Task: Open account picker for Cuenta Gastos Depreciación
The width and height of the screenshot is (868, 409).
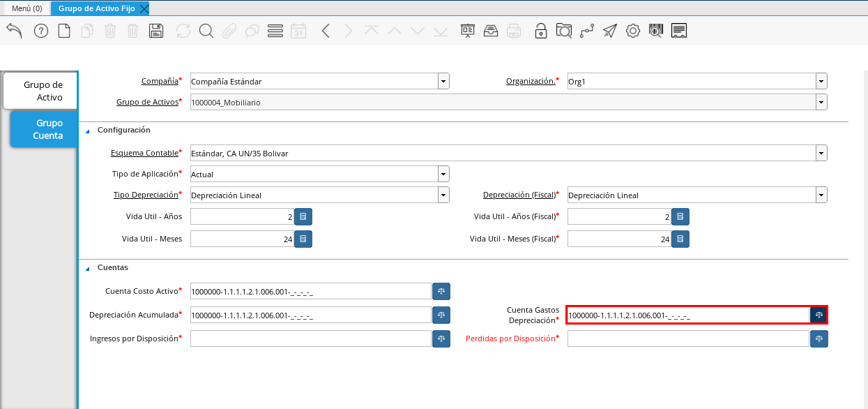Action: click(818, 315)
